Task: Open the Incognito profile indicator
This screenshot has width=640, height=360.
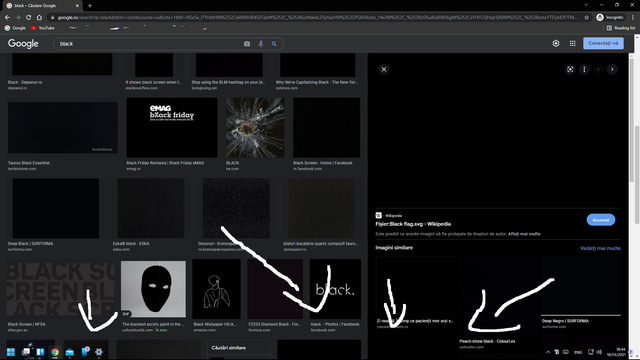Action: 610,18
